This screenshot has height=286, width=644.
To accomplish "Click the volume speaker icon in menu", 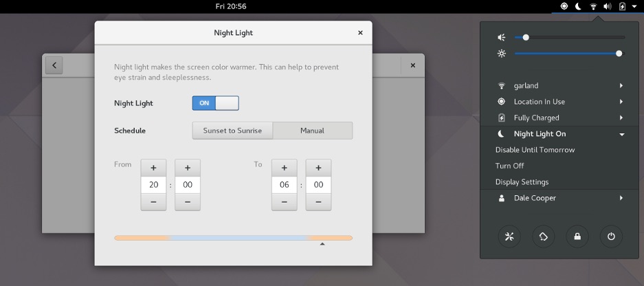I will 502,37.
